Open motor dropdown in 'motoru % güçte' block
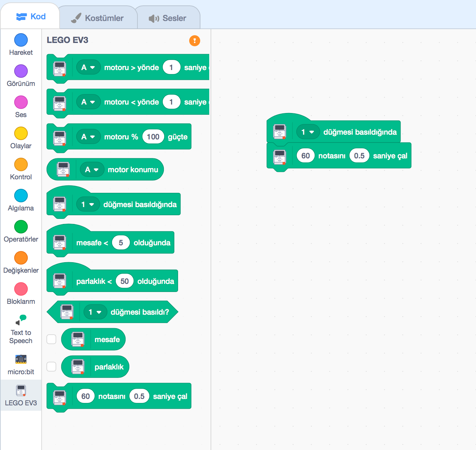476x450 pixels. click(x=88, y=137)
